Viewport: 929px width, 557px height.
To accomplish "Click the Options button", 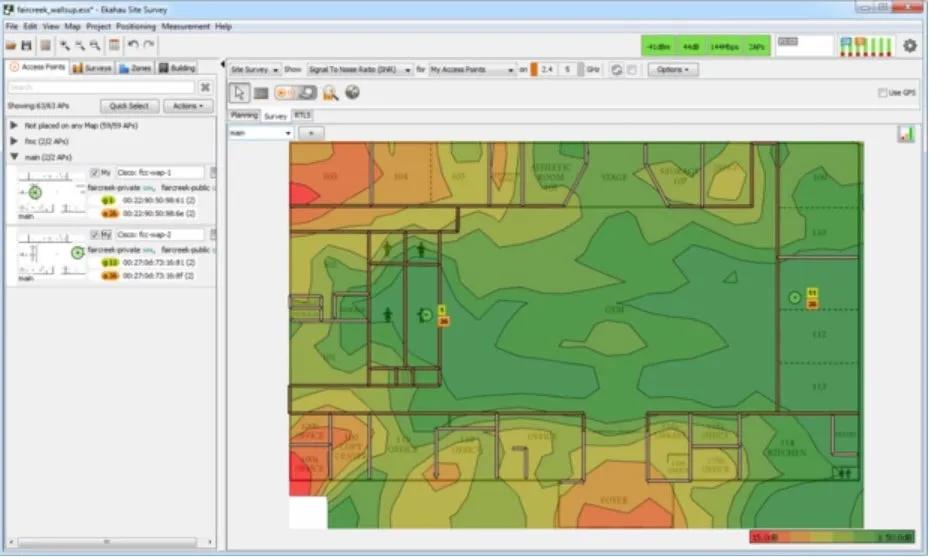I will tap(672, 70).
